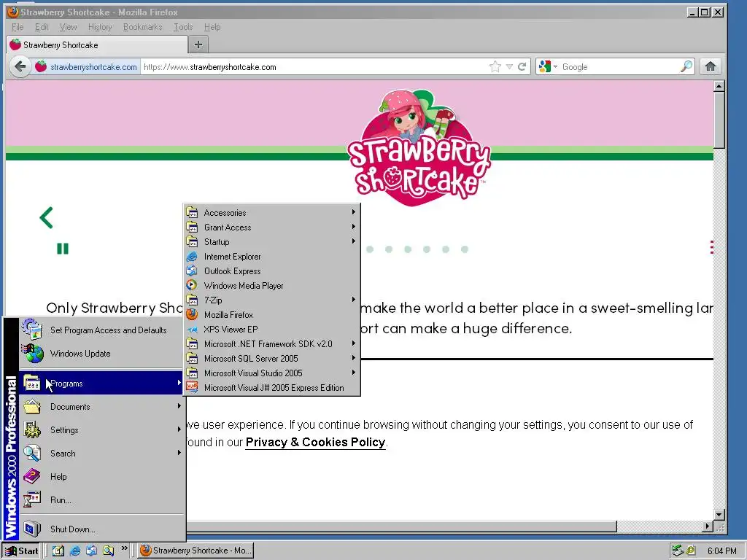Screen dimensions: 747x560
Task: Expand the Settings submenu arrow
Action: [x=179, y=429]
